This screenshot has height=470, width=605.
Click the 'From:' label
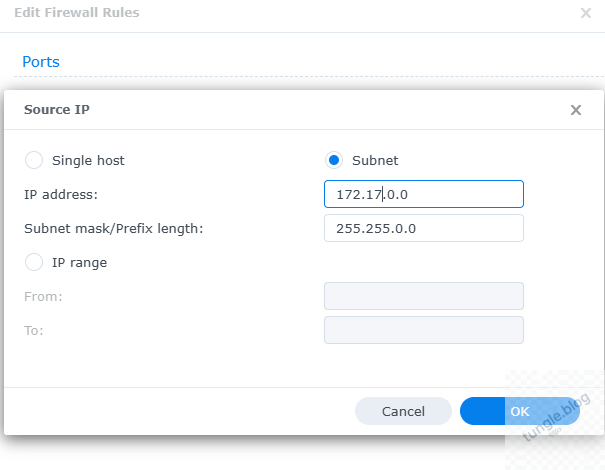pyautogui.click(x=43, y=296)
